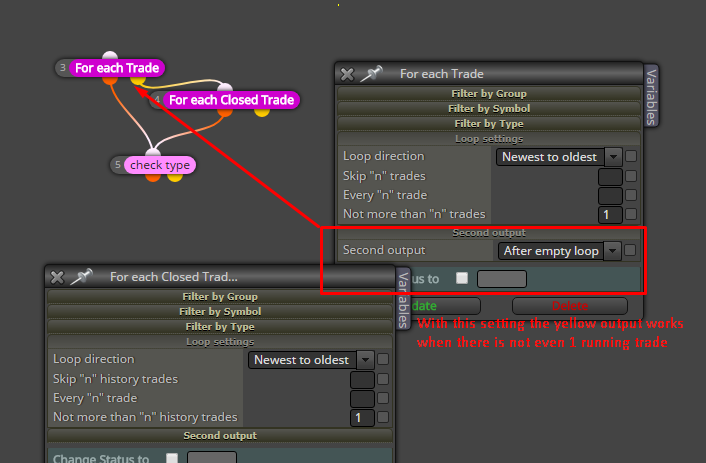
Task: Close the For each Closed Trade panel
Action: coord(57,277)
